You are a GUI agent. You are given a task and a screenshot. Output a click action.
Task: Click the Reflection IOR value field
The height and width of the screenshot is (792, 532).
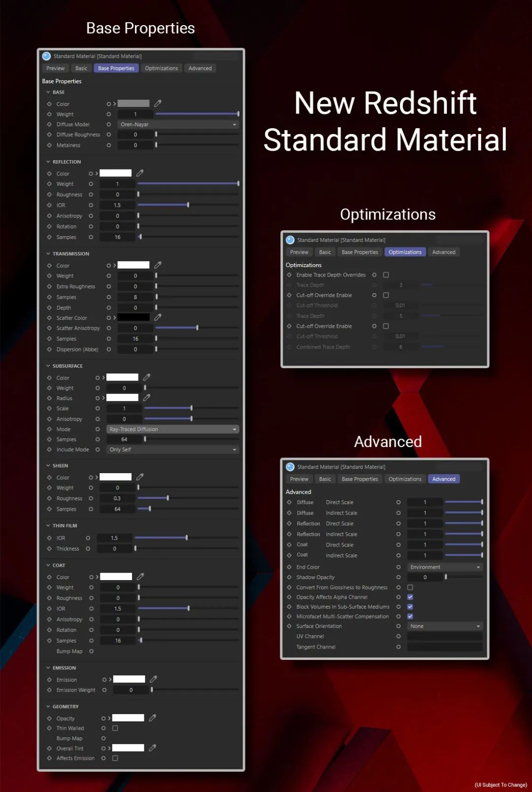coord(117,205)
